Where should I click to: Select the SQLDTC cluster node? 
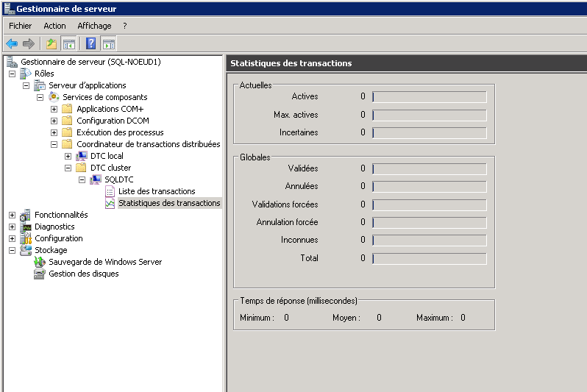tap(118, 179)
